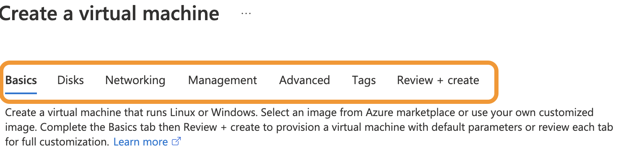Open the ellipsis more options menu
This screenshot has height=164, width=644.
pos(246,13)
